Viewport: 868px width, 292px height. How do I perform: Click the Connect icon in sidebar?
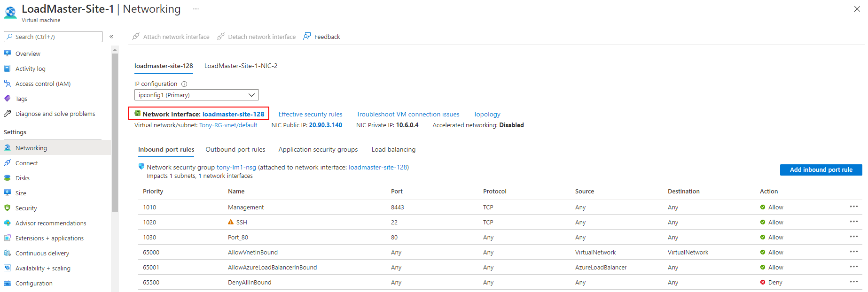(x=8, y=163)
